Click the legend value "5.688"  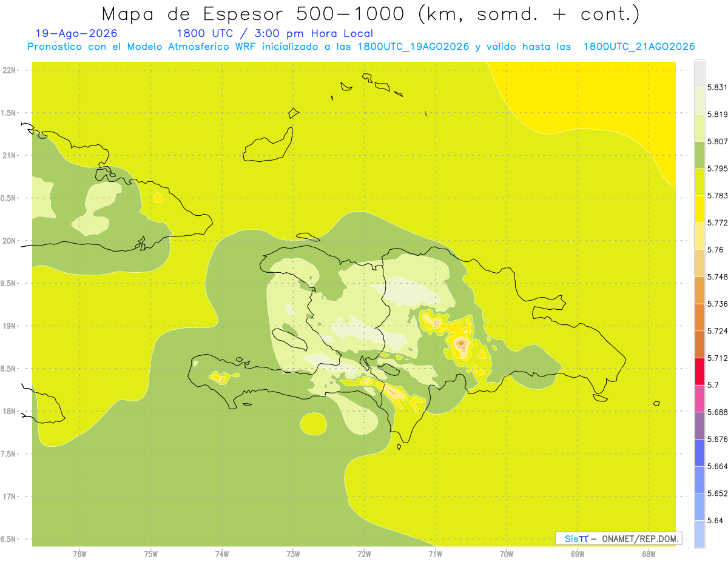pos(718,412)
